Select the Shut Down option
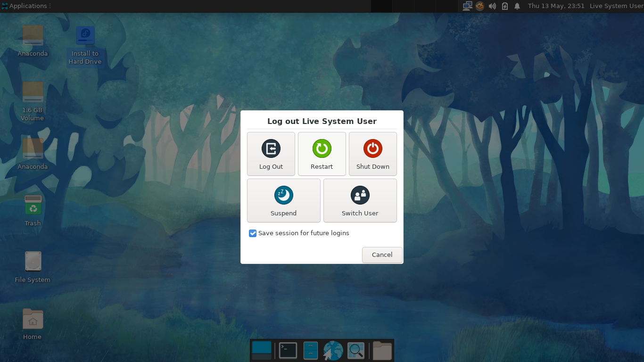The height and width of the screenshot is (362, 644). pos(373,154)
